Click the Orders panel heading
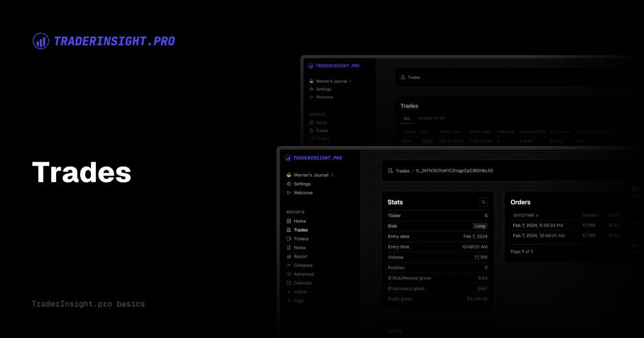 point(520,202)
